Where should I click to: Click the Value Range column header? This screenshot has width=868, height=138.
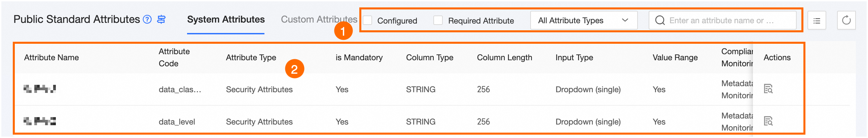[675, 58]
